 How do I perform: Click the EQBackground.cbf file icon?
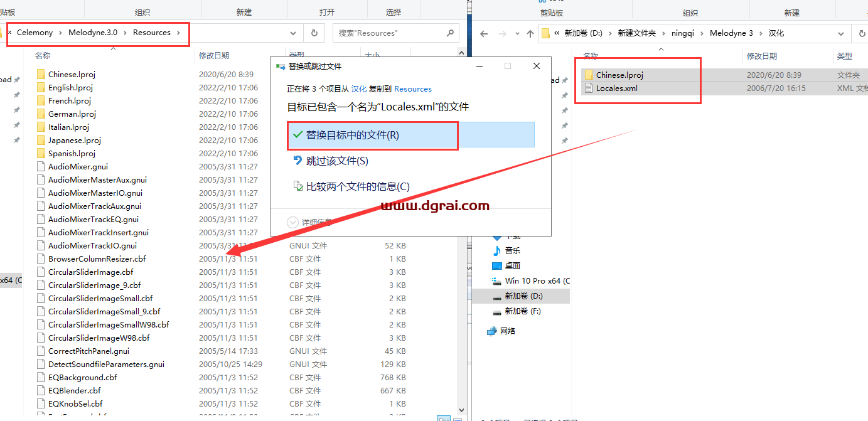coord(41,377)
